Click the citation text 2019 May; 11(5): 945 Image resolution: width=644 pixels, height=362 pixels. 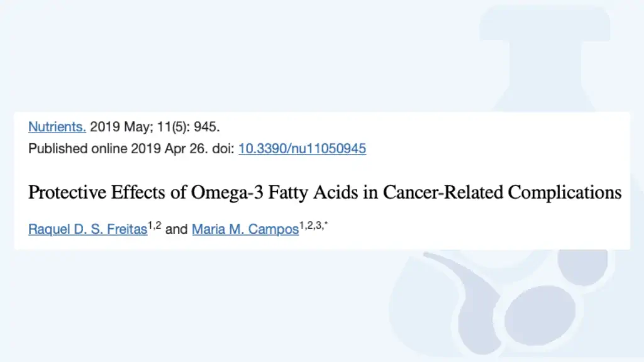click(155, 127)
